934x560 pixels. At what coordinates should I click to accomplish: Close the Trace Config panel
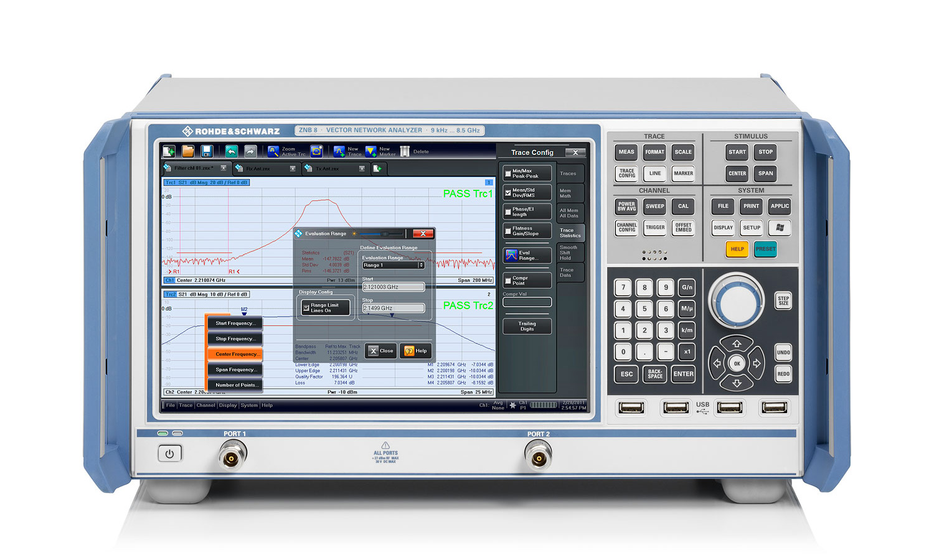575,152
